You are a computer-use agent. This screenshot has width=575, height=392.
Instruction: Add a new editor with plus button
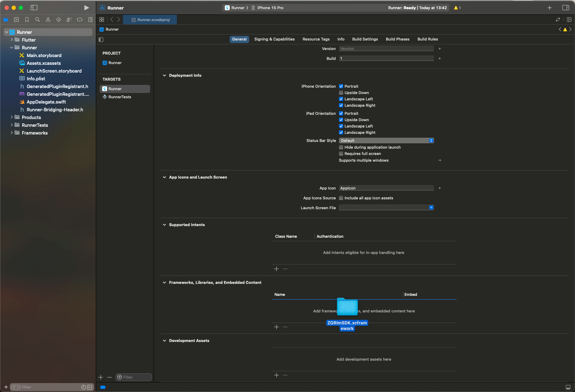(x=550, y=8)
